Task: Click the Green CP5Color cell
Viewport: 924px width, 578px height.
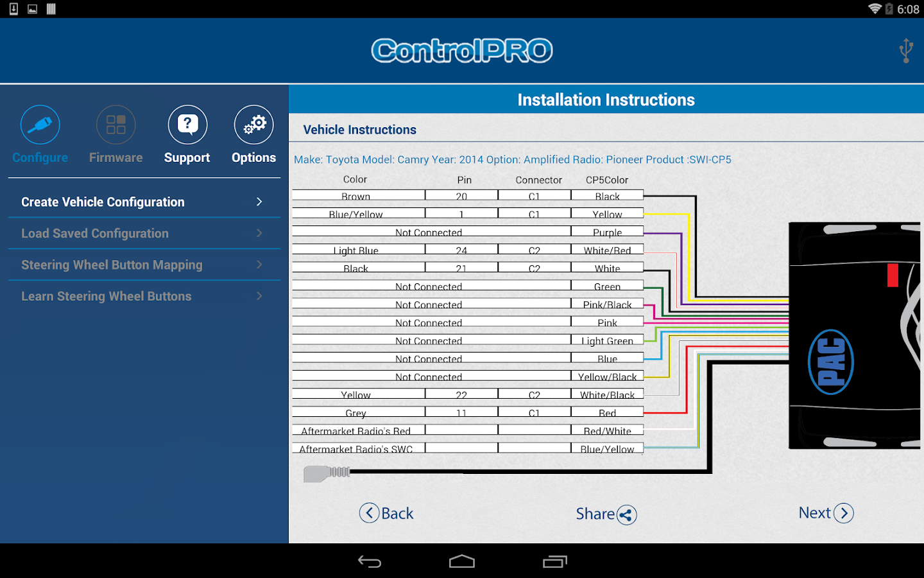Action: point(607,285)
